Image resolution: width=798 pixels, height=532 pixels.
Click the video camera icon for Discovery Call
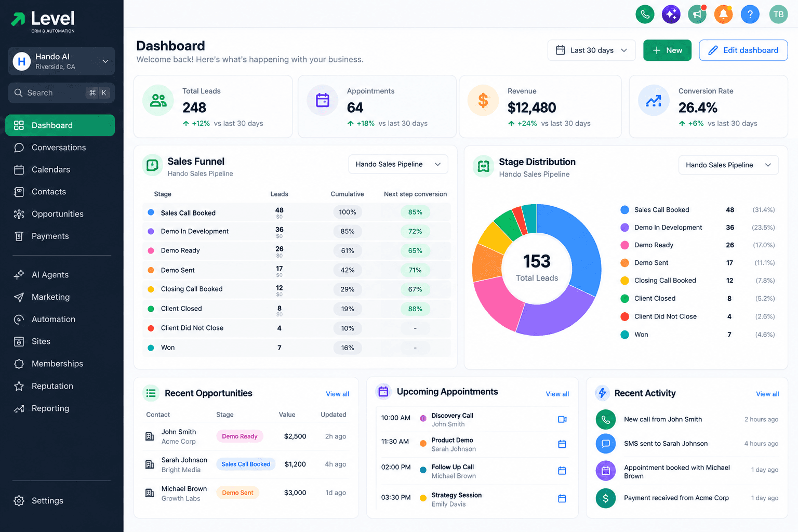coord(562,419)
